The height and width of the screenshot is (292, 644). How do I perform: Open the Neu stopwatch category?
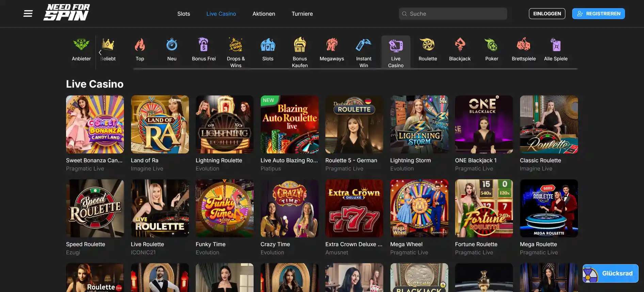pyautogui.click(x=172, y=50)
